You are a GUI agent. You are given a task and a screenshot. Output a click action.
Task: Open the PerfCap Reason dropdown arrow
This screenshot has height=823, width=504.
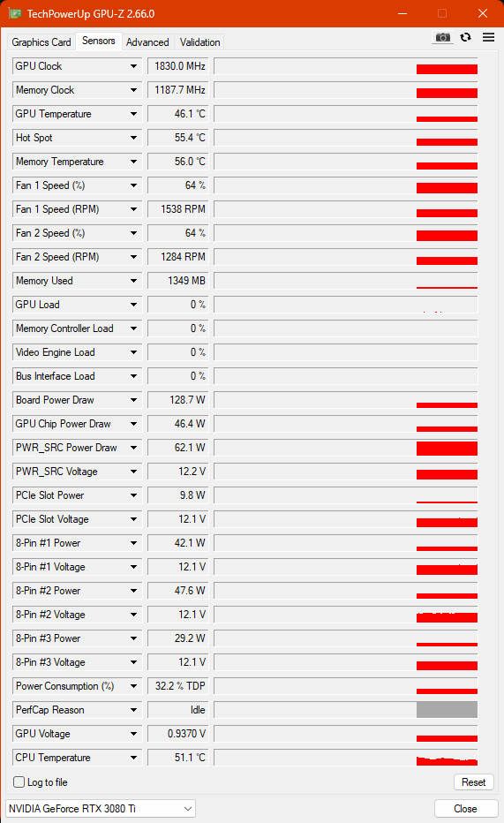(x=134, y=710)
